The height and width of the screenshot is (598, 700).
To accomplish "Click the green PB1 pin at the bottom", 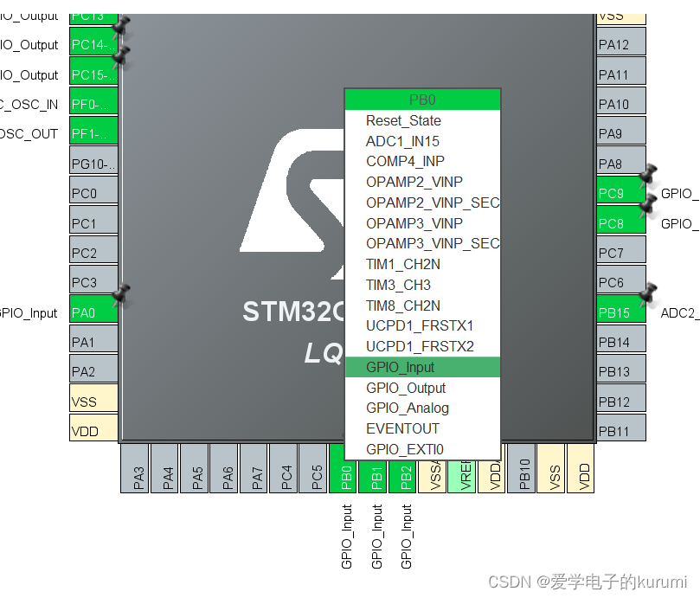I will tap(376, 468).
